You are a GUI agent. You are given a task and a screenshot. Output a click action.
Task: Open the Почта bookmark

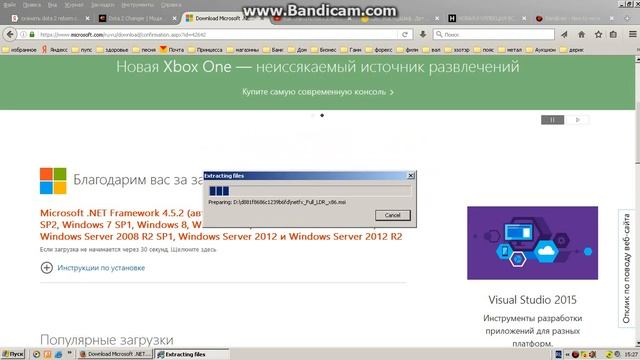pyautogui.click(x=172, y=50)
